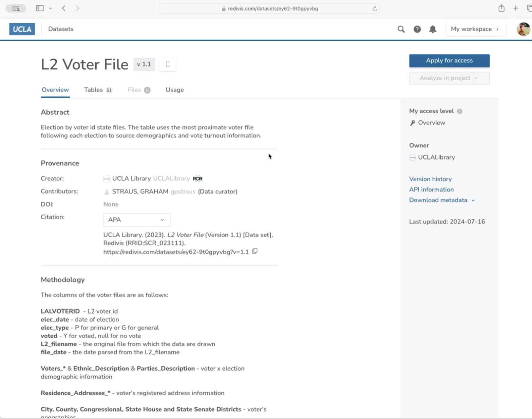Image resolution: width=532 pixels, height=419 pixels.
Task: Open the Analyze in project dropdown
Action: pyautogui.click(x=449, y=78)
